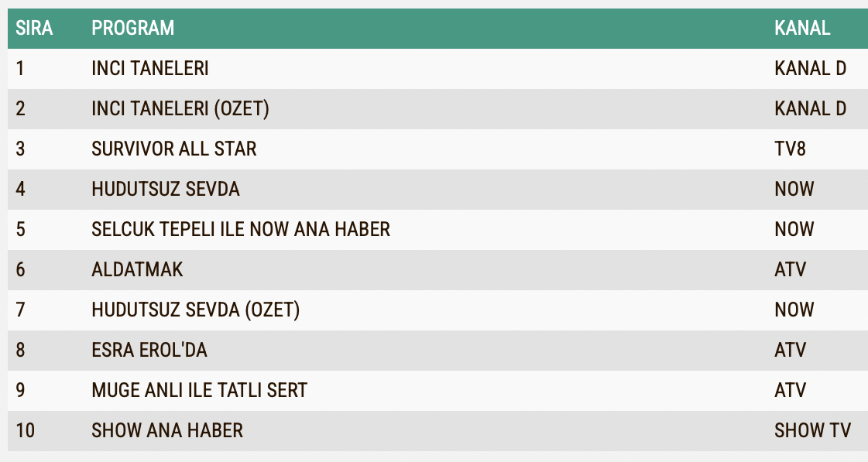Click the SIRA column header

[x=34, y=28]
